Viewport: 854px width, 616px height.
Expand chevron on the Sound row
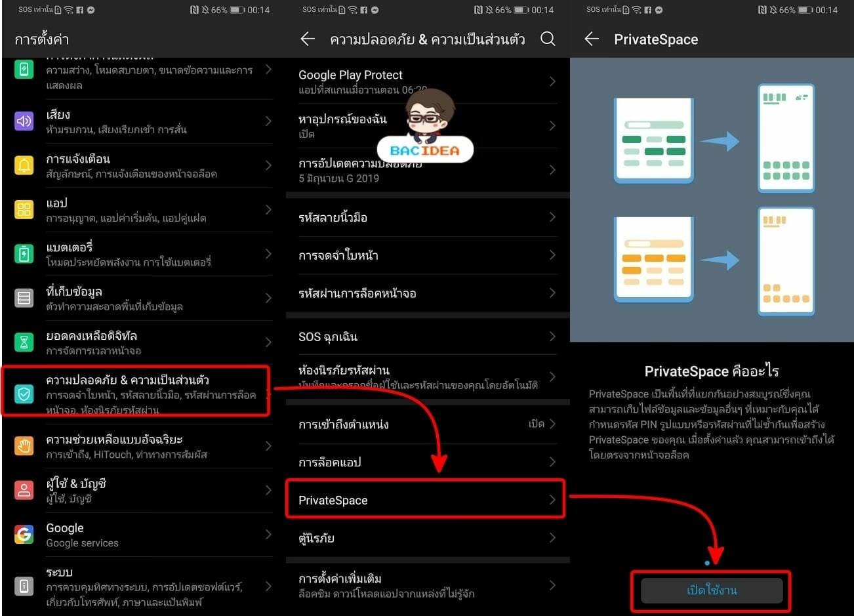(268, 121)
